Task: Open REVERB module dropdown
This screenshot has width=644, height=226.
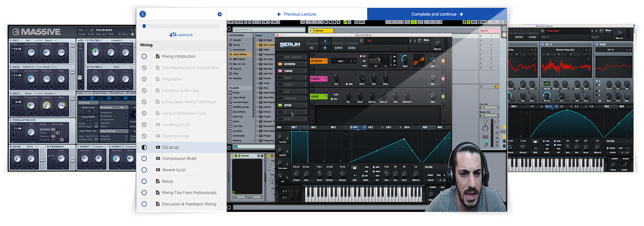Action: (x=319, y=97)
